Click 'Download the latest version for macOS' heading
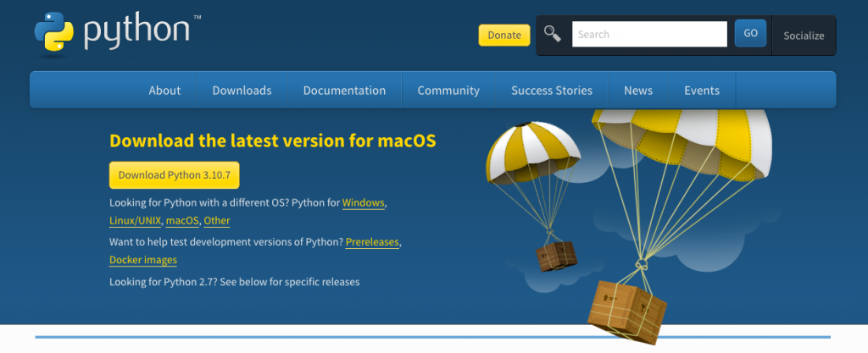 [273, 141]
